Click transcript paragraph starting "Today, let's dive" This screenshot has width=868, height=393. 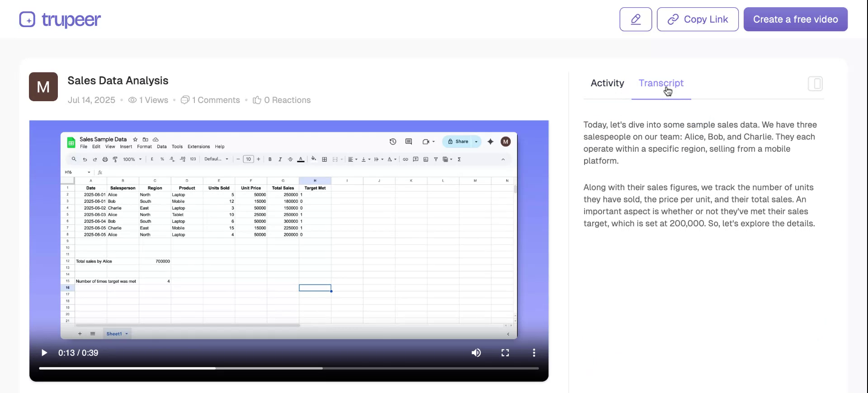700,143
